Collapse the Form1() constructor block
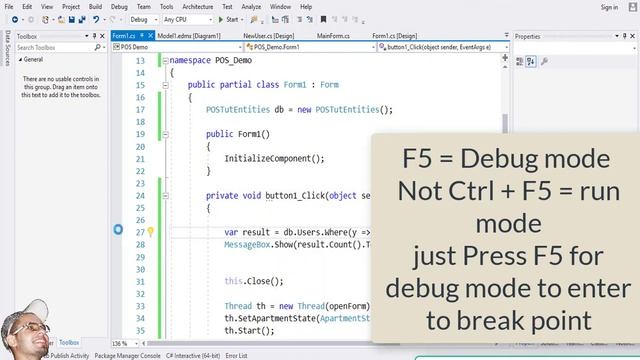Screen dimensions: 640x360 click(165, 134)
